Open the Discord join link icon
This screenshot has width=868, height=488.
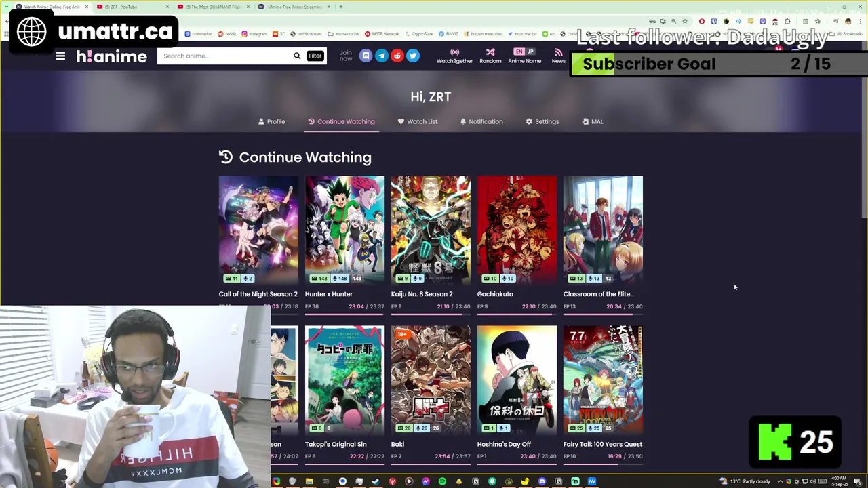pos(366,56)
